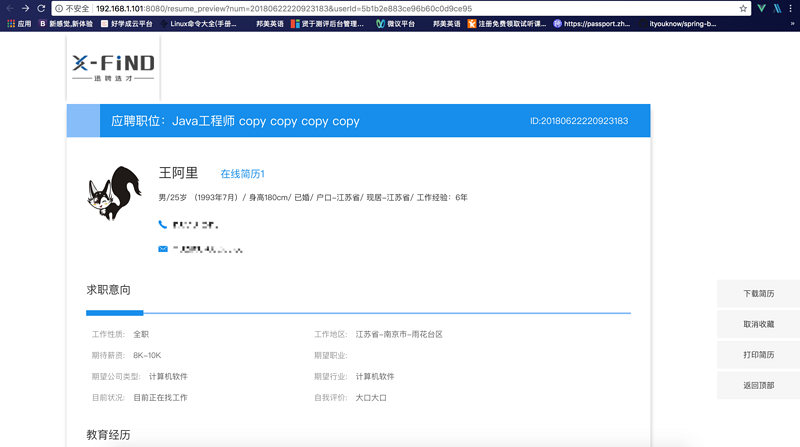Click the browser back arrow
The image size is (800, 447).
[9, 8]
